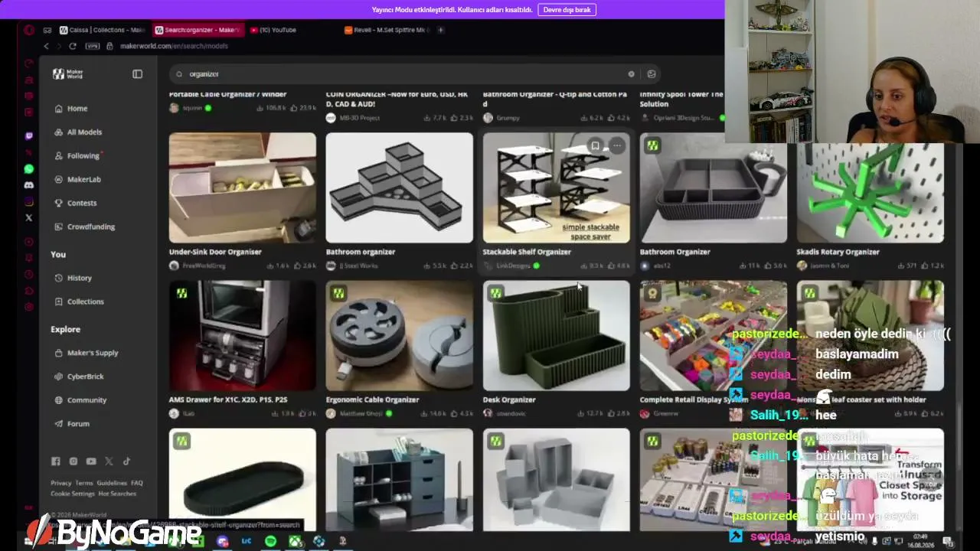980x551 pixels.
Task: Open Collections under You
Action: pyautogui.click(x=85, y=302)
